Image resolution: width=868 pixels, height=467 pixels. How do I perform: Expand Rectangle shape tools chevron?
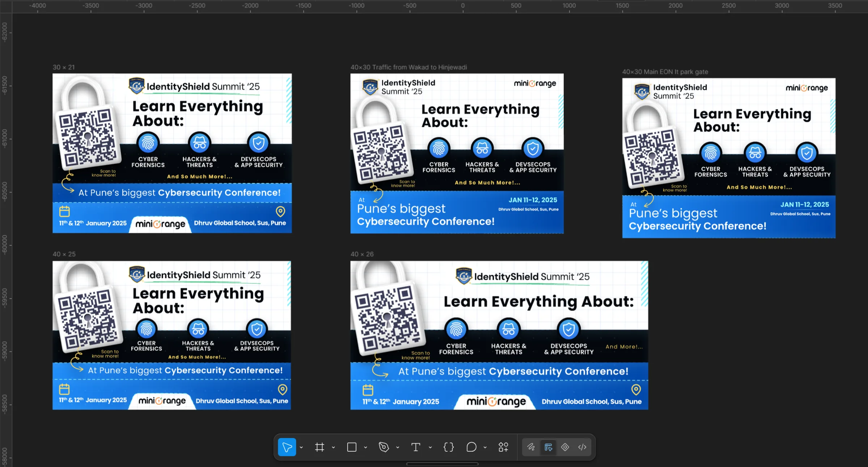(366, 447)
